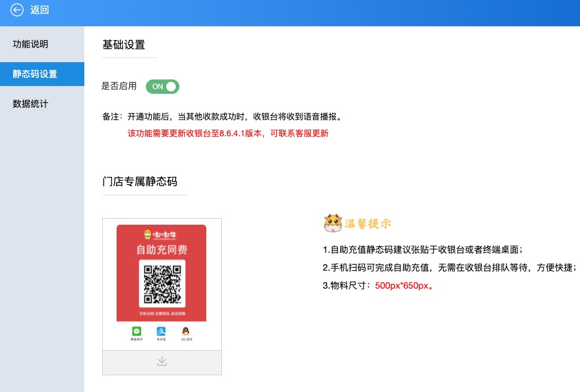This screenshot has width=580, height=392.
Task: Click the 嘟嘟牛 logo on poster
Action: 160,234
